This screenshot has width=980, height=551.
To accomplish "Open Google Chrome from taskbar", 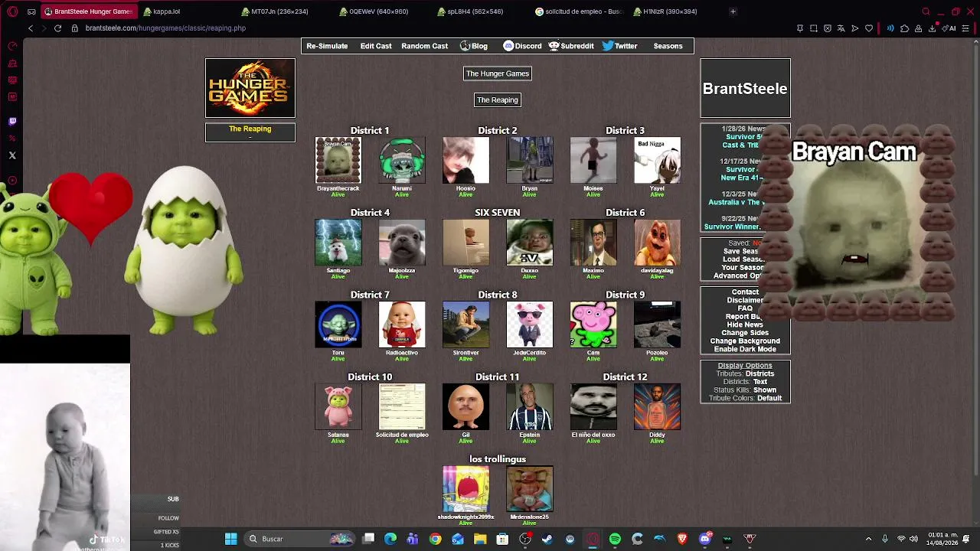I will (435, 539).
